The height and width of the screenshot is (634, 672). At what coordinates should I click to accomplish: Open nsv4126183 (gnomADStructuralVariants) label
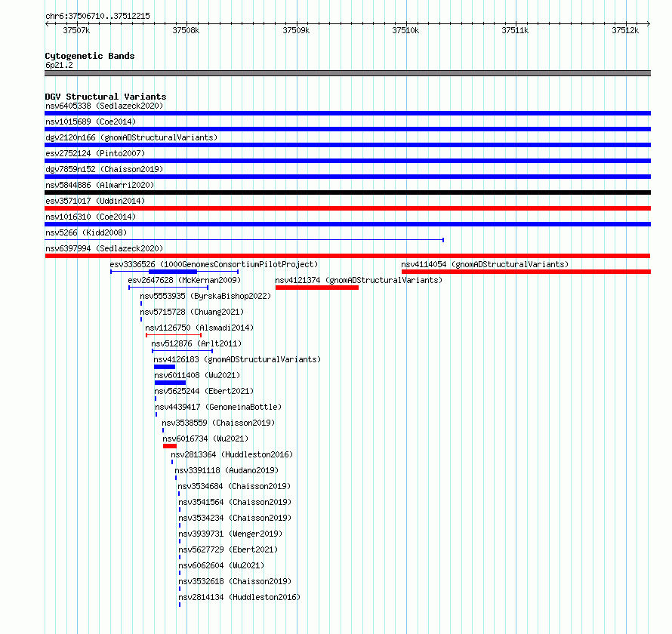[x=237, y=359]
